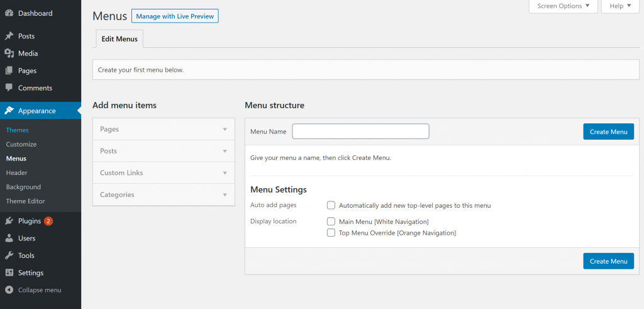Click the Plugins plug icon
The width and height of the screenshot is (644, 309).
(9, 221)
